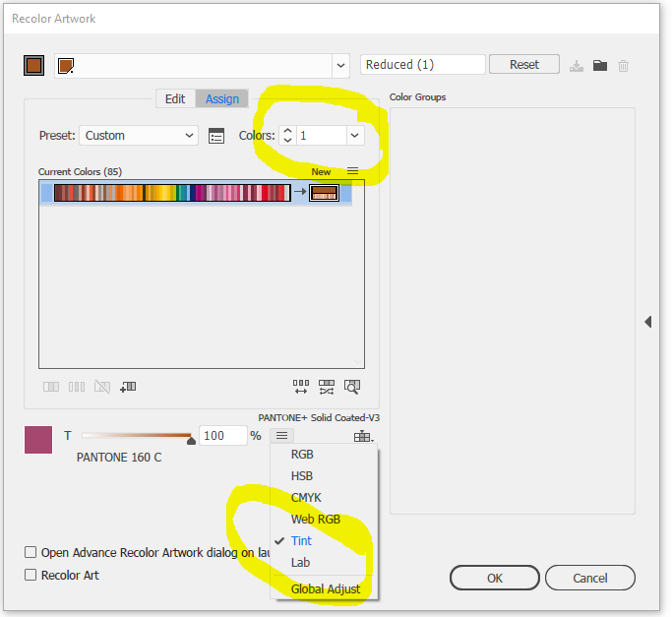Click randomly change color order icon
The image size is (672, 617).
(x=301, y=387)
